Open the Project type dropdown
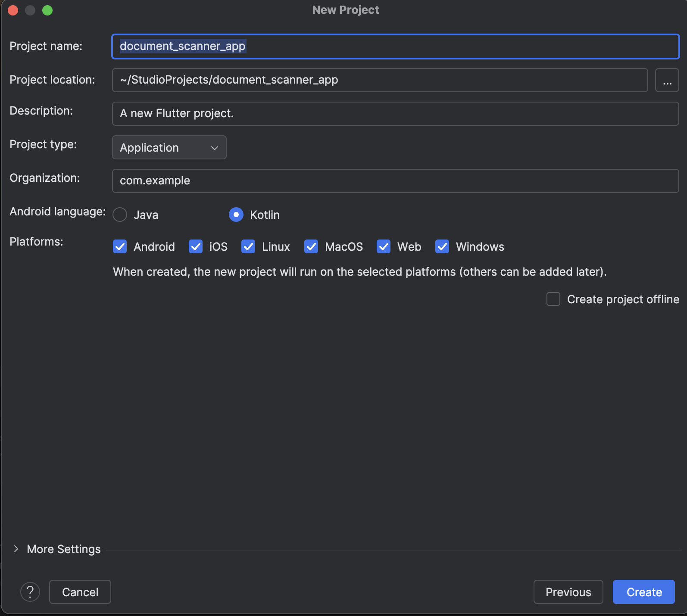 169,147
